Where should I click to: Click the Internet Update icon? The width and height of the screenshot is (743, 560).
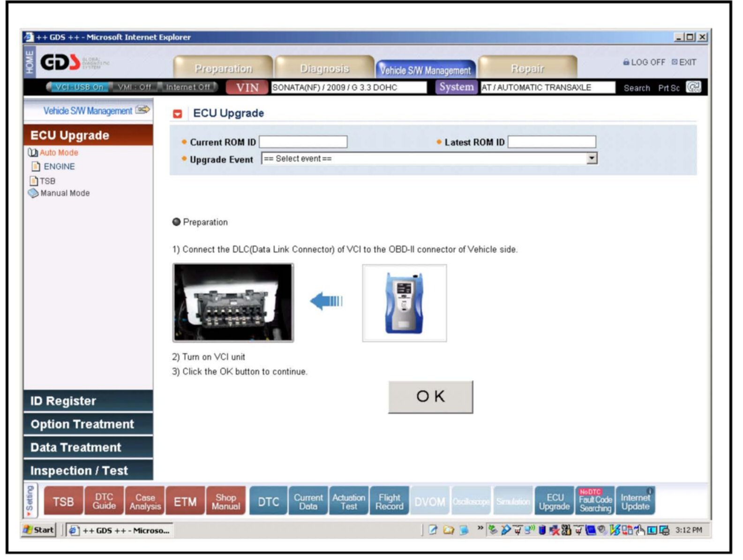point(635,501)
